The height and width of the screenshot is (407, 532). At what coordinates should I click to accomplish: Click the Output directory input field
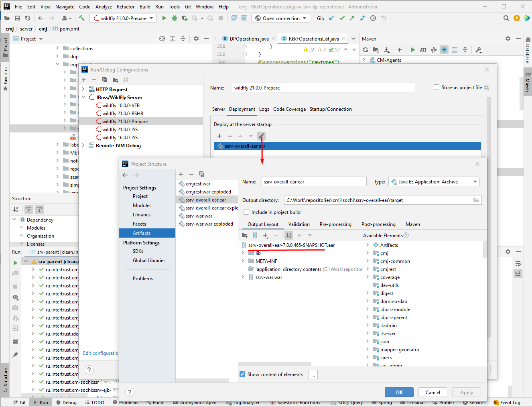(x=378, y=200)
